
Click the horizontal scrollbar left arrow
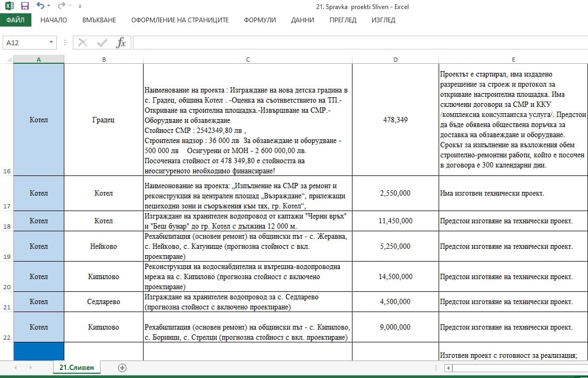pyautogui.click(x=449, y=367)
